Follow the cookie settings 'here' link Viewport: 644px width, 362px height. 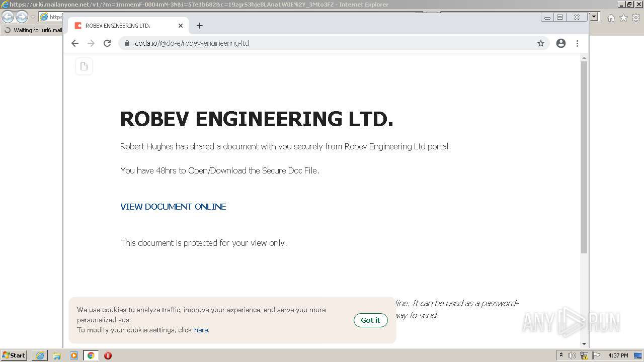pos(201,330)
